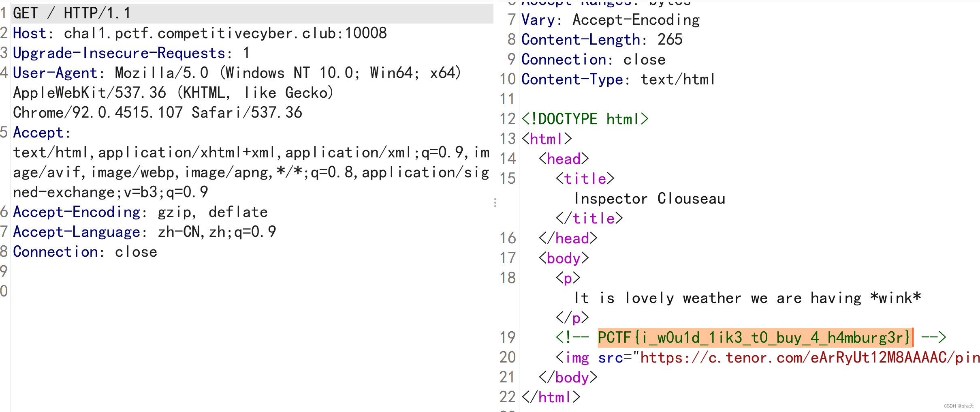Click the 265 content length value
Screen dimensions: 980x412
pos(670,40)
